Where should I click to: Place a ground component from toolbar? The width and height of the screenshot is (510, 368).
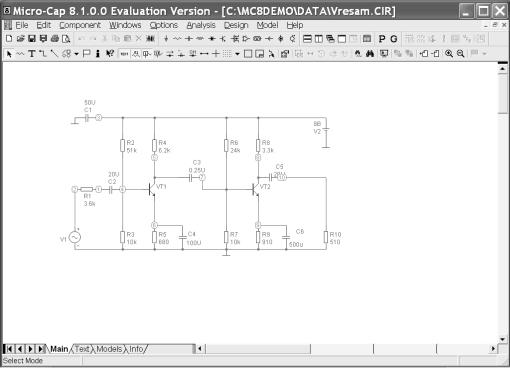tap(166, 39)
